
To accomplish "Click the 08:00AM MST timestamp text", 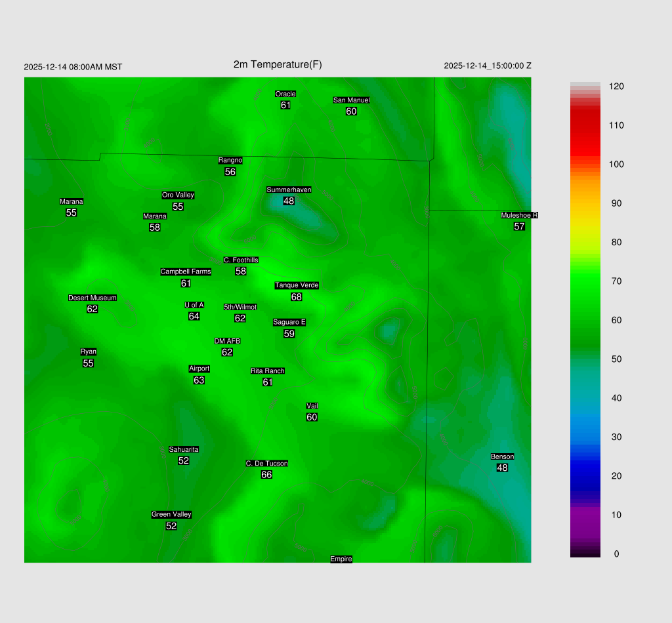I will [73, 67].
